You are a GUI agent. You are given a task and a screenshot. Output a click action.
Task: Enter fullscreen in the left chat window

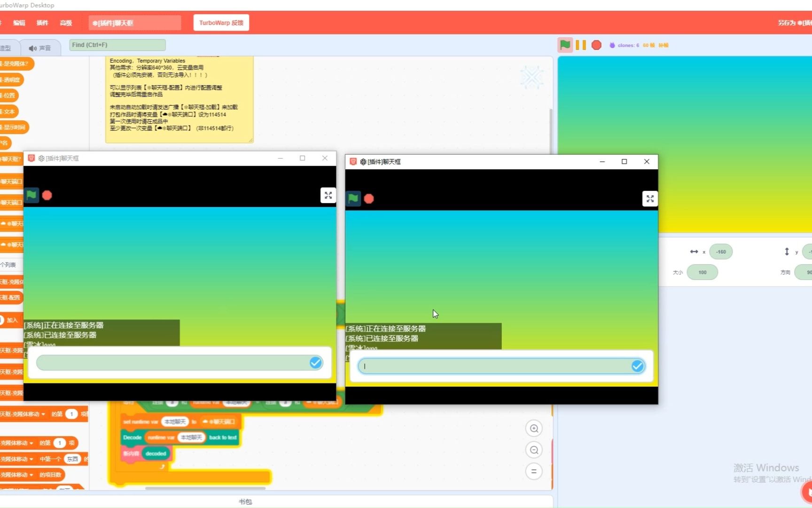tap(328, 195)
